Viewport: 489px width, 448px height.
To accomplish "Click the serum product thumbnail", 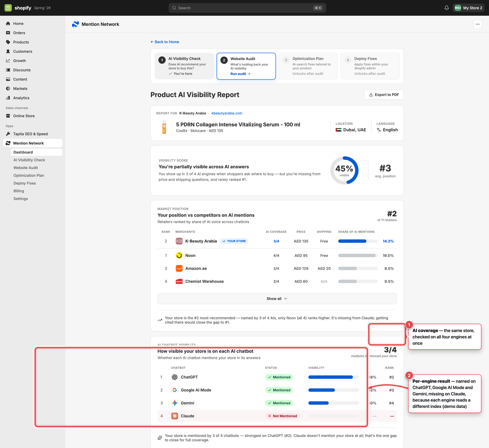I will click(x=164, y=127).
